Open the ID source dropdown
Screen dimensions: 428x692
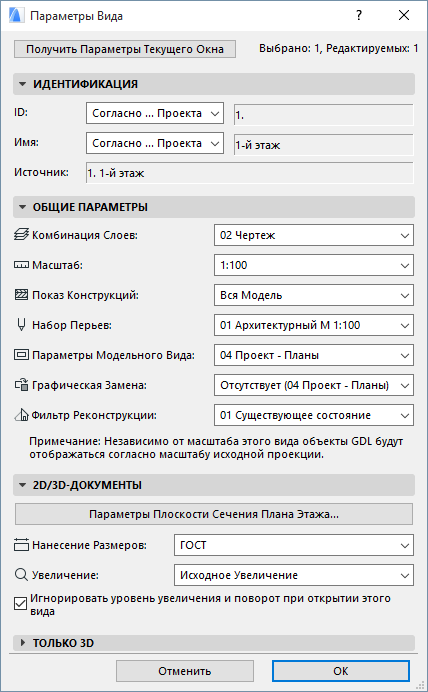click(155, 113)
